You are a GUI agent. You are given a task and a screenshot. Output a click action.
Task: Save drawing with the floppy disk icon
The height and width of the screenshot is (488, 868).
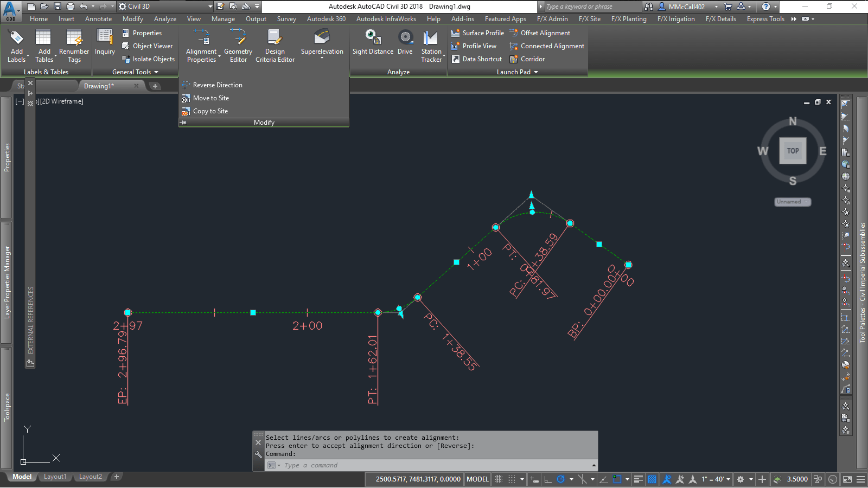tap(58, 7)
